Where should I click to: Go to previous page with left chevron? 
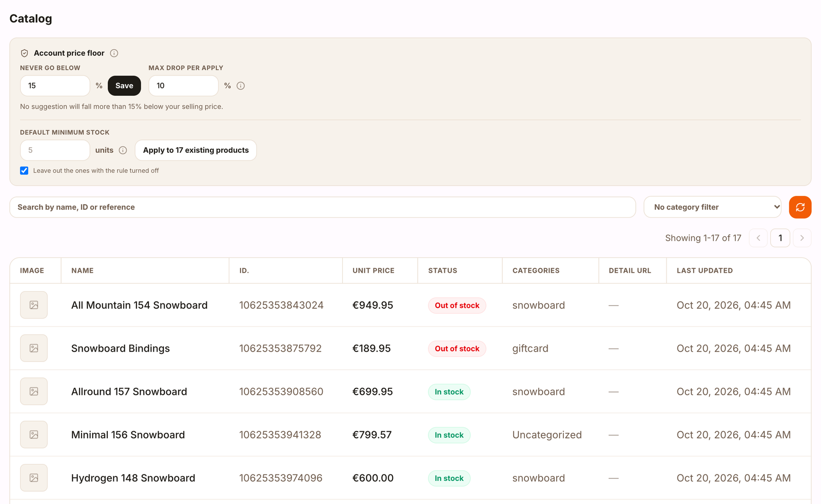[758, 238]
